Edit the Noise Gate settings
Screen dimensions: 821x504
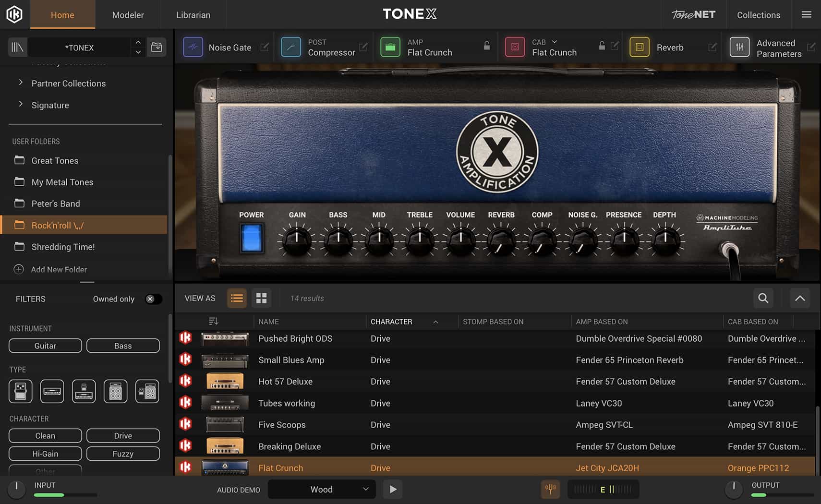tap(265, 47)
